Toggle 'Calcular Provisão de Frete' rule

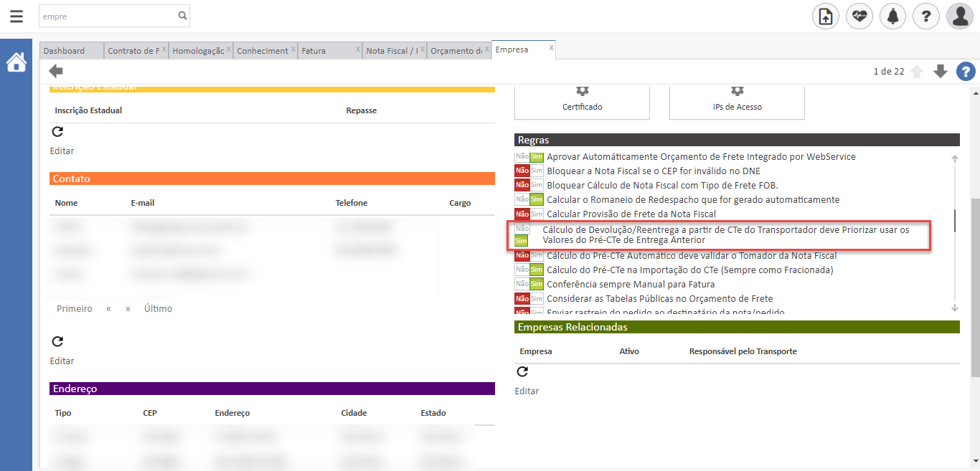pyautogui.click(x=529, y=214)
